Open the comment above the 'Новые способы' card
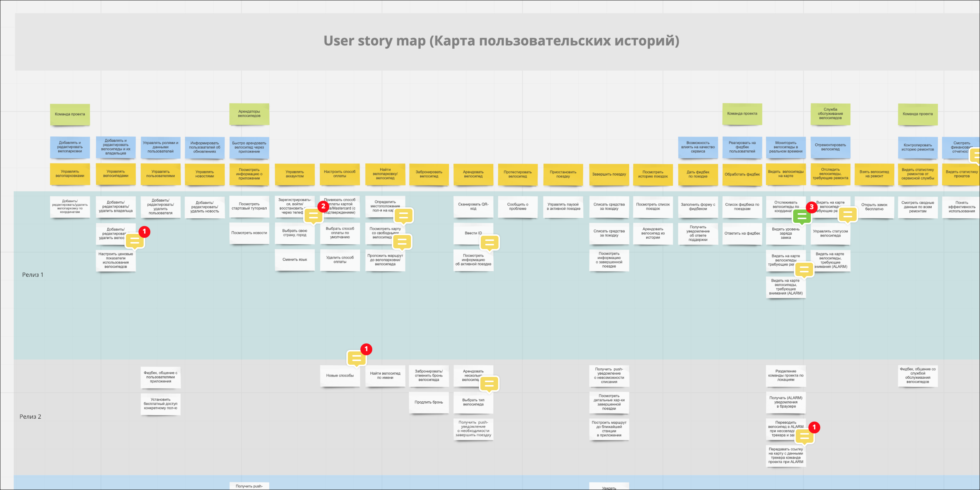 click(357, 358)
